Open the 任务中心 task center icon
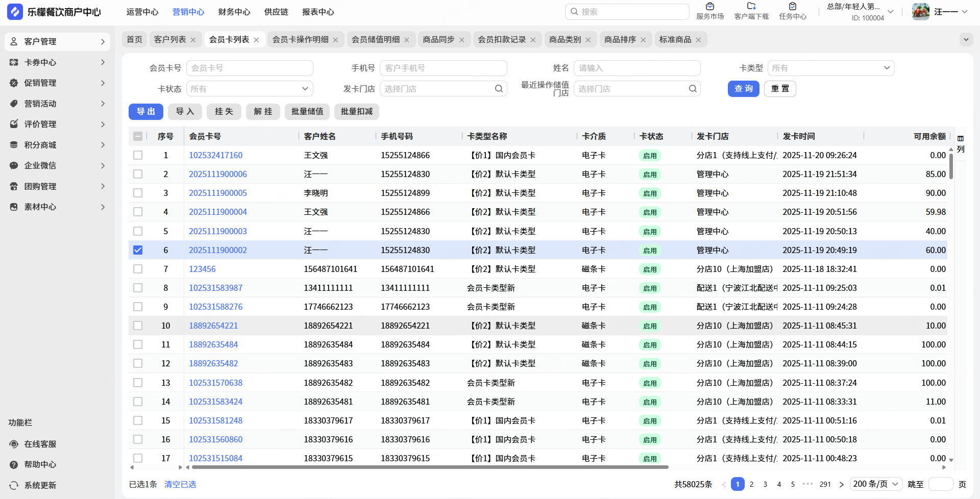Viewport: 980px width, 499px height. [x=792, y=7]
